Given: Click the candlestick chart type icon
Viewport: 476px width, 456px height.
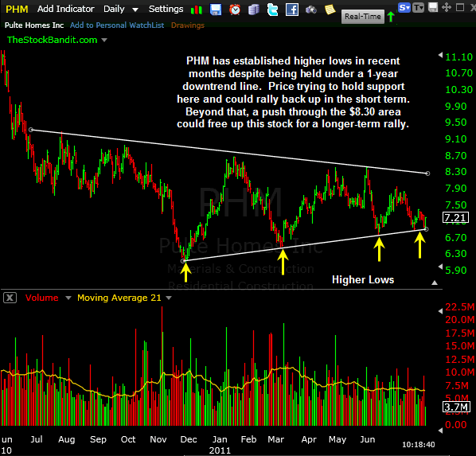Looking at the screenshot, I should click(x=197, y=10).
